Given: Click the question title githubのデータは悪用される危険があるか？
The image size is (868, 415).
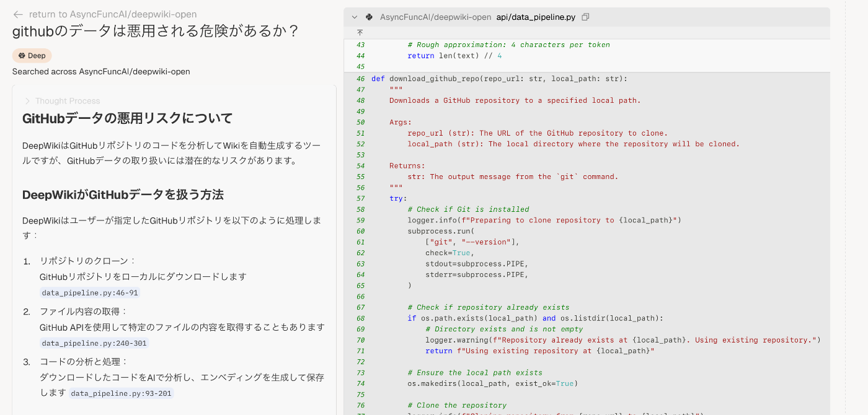Looking at the screenshot, I should pos(156,31).
